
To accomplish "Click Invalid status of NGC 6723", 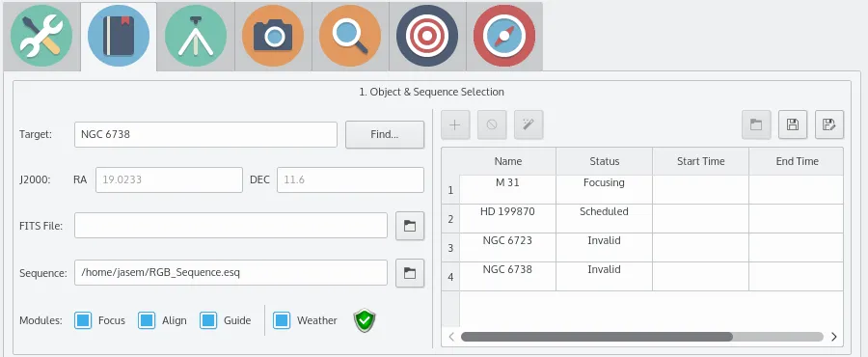I will click(x=605, y=247).
